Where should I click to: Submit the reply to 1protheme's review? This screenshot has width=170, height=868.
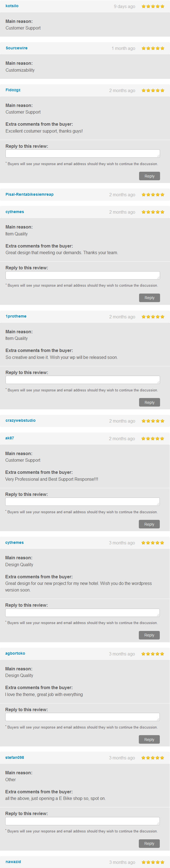coord(149,402)
